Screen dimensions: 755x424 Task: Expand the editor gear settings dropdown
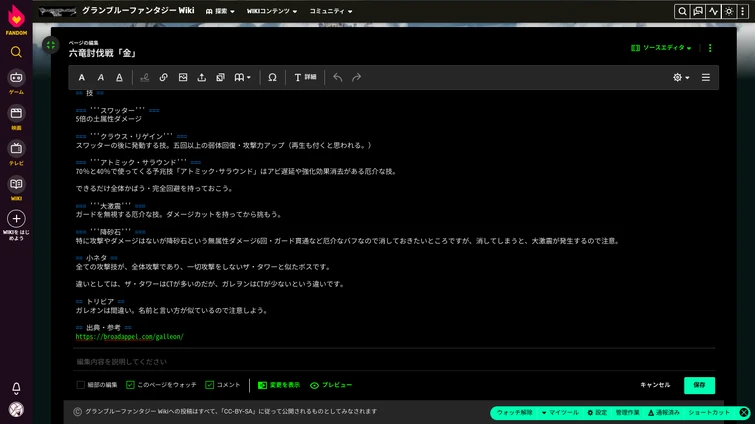681,77
